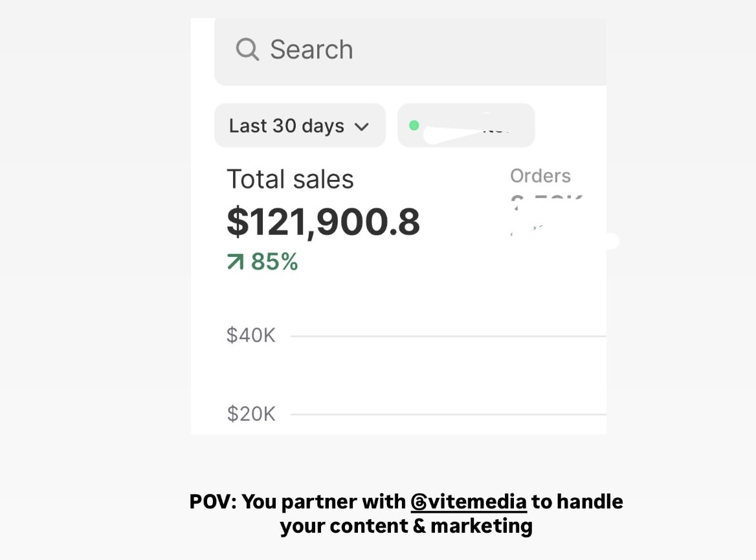Click the chevron beside Last 30 days
The image size is (756, 560).
362,126
